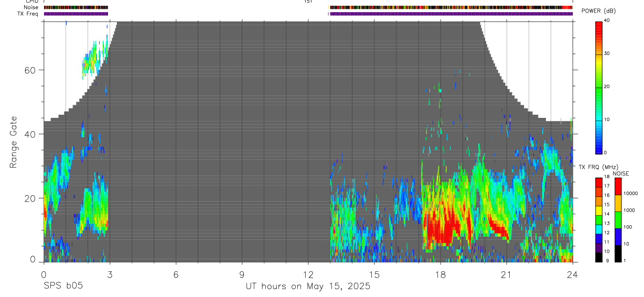This screenshot has height=297, width=644.
Task: Click the UT hours on May 15, 2025 title
Action: click(x=308, y=287)
